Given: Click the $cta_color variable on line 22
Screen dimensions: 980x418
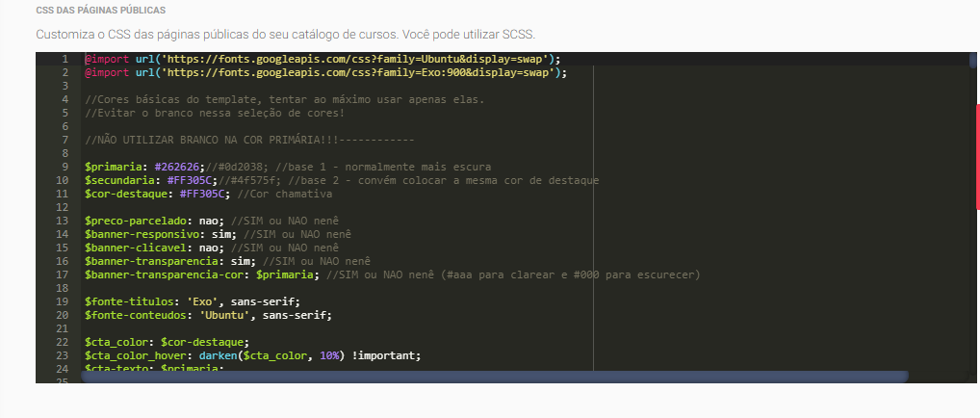Looking at the screenshot, I should 116,342.
